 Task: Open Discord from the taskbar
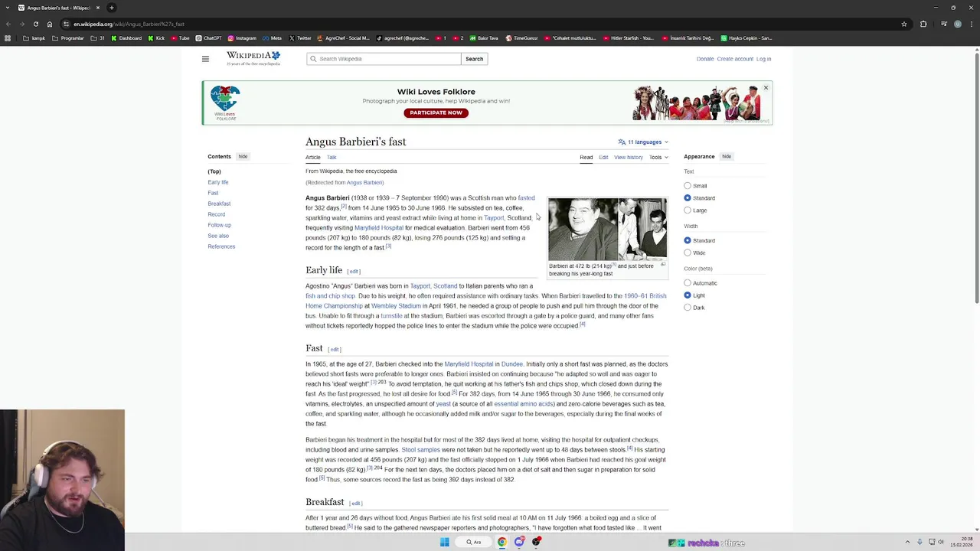[519, 542]
